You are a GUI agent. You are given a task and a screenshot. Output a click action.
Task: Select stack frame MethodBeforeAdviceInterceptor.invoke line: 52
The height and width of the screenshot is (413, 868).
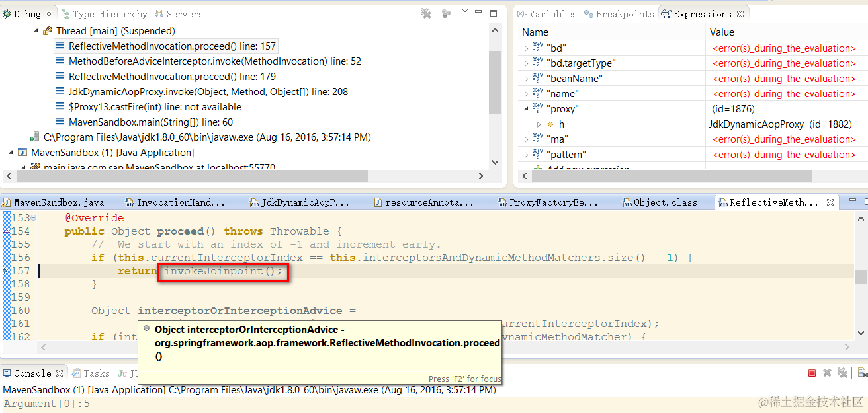[208, 61]
